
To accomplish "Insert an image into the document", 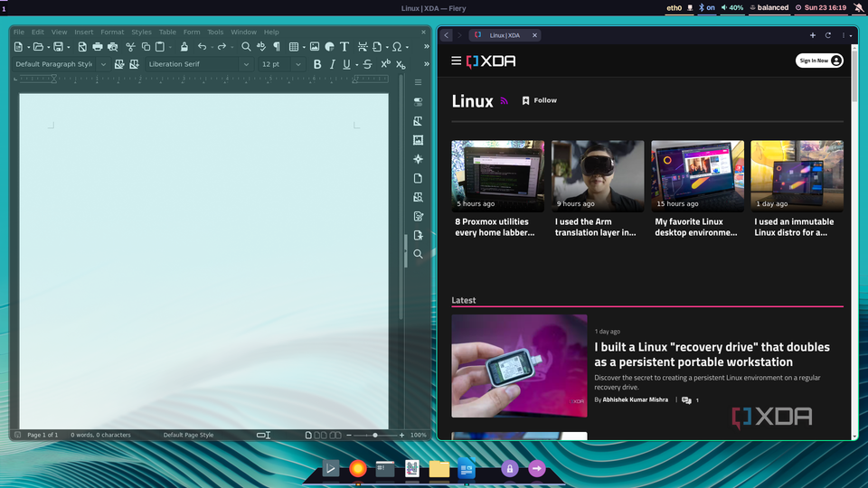I will point(315,47).
